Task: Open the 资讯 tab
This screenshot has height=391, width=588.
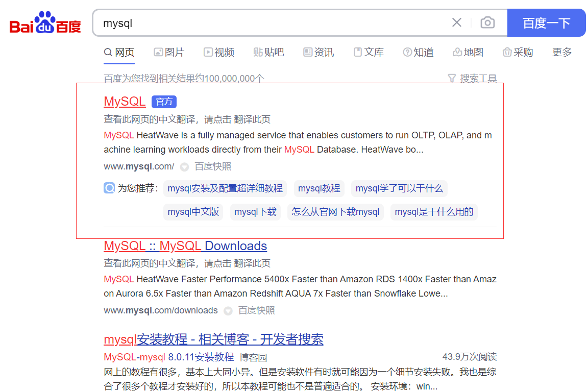Action: pyautogui.click(x=318, y=52)
